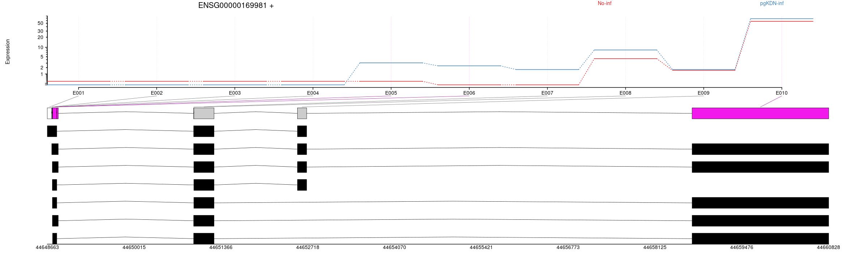This screenshot has width=868, height=253.
Task: Click y-axis tick value 20
Action: (41, 38)
